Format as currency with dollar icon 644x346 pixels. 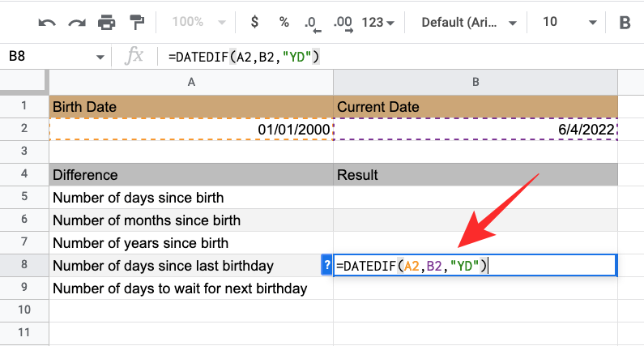click(x=254, y=23)
